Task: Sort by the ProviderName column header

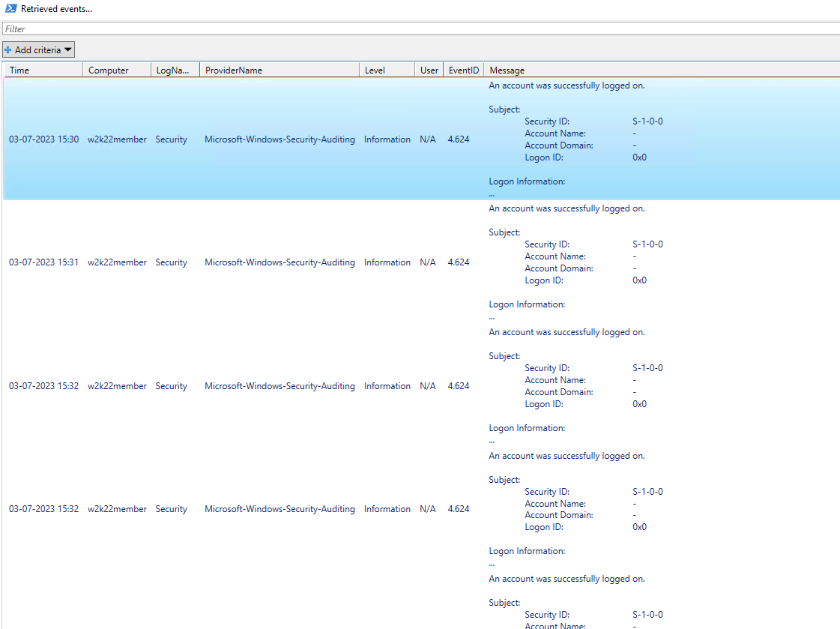Action: [x=279, y=70]
